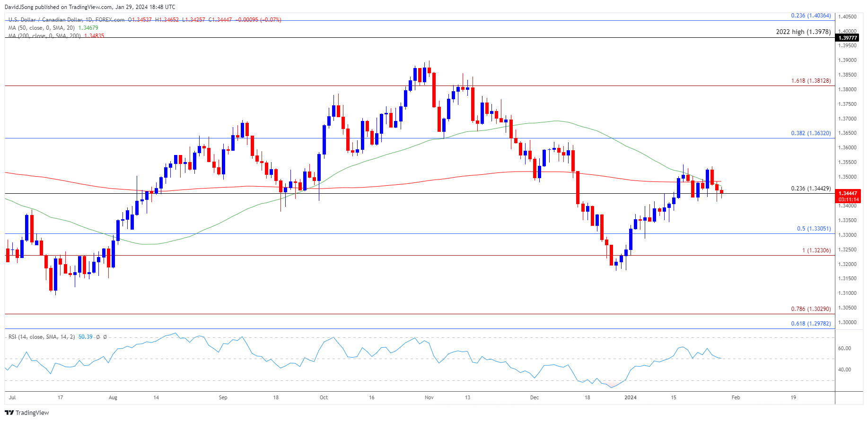
Task: Click the 1.37500 price axis label
Action: click(847, 104)
